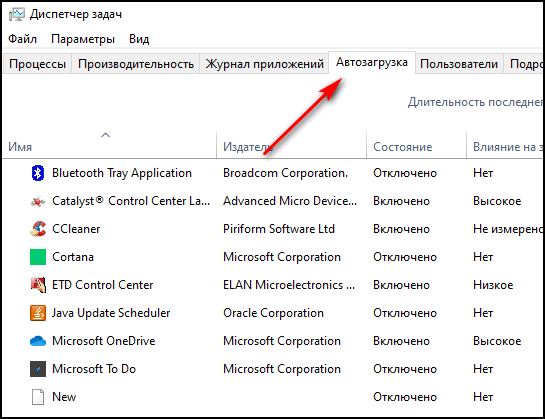Click publisher ELAN Microelectronics ...

(x=289, y=285)
